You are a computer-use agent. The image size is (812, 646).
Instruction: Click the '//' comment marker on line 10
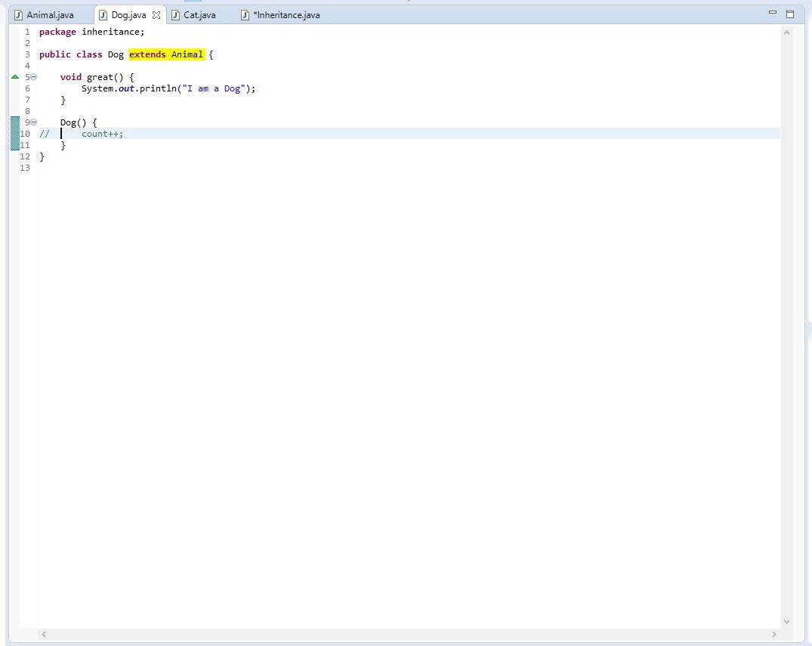pyautogui.click(x=44, y=134)
